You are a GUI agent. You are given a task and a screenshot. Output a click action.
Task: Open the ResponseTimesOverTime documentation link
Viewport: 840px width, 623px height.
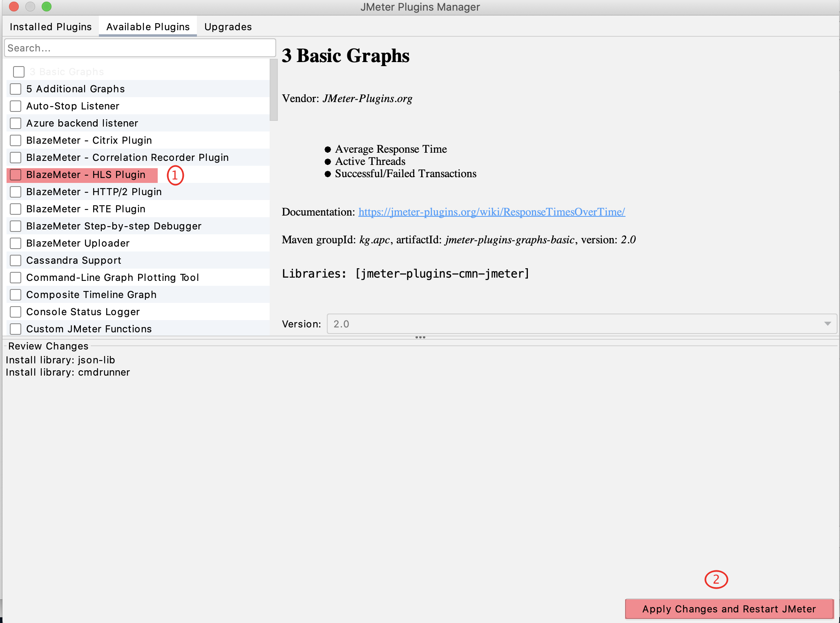click(x=491, y=212)
